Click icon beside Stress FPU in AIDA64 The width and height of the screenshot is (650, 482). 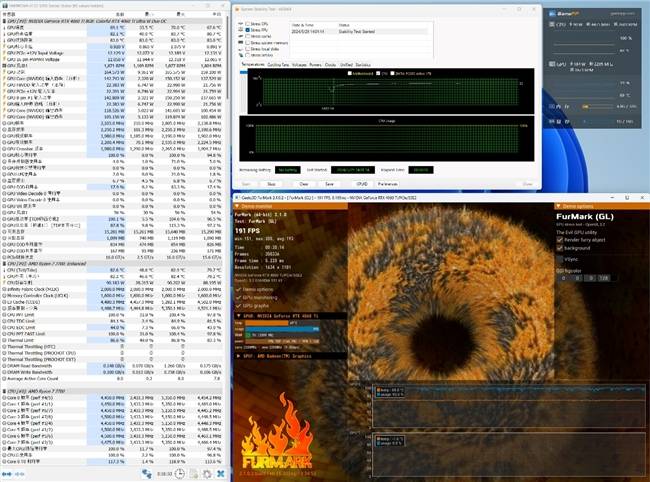tap(240, 30)
